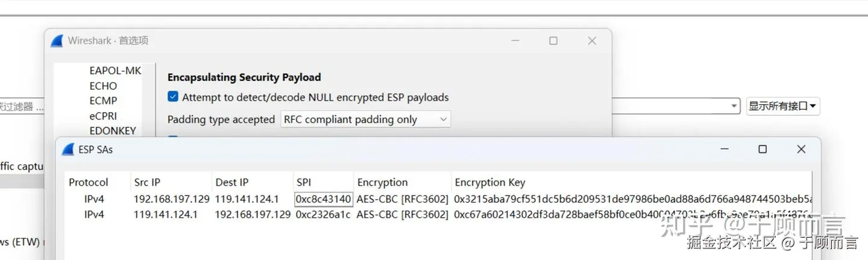Click the Wireshark fin icon in Preferences title bar

[57, 41]
